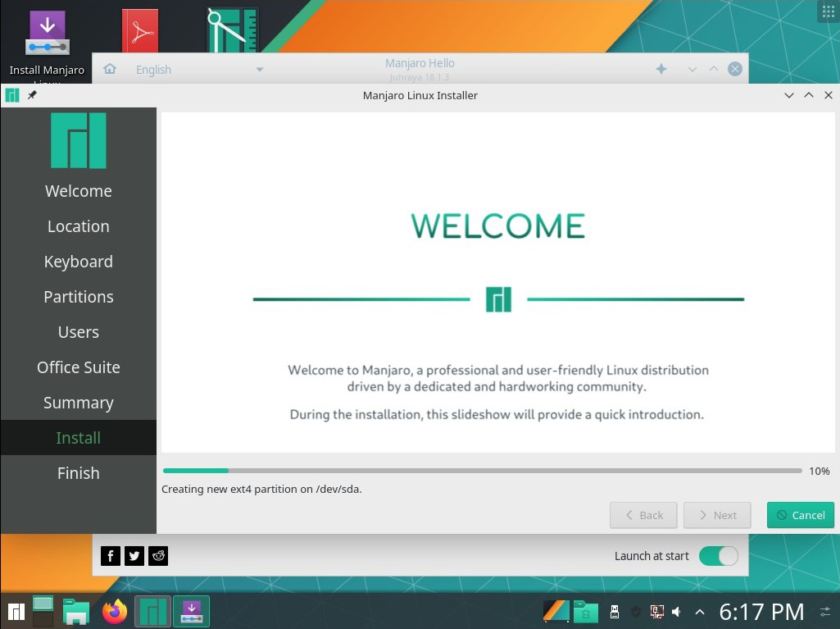The image size is (840, 629).
Task: Click the shield tray icon
Action: tap(636, 611)
